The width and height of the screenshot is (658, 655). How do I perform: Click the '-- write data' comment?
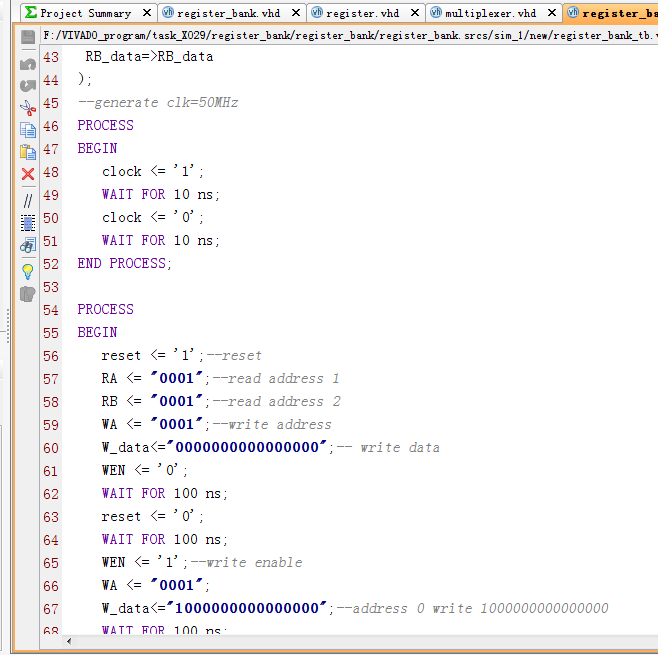click(388, 447)
